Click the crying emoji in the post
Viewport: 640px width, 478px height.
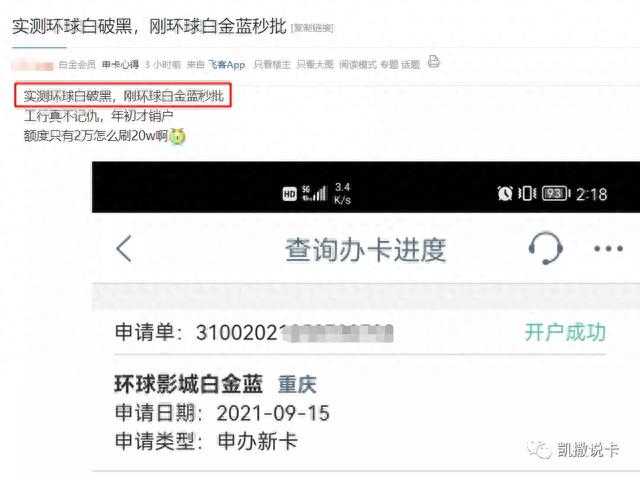[177, 136]
